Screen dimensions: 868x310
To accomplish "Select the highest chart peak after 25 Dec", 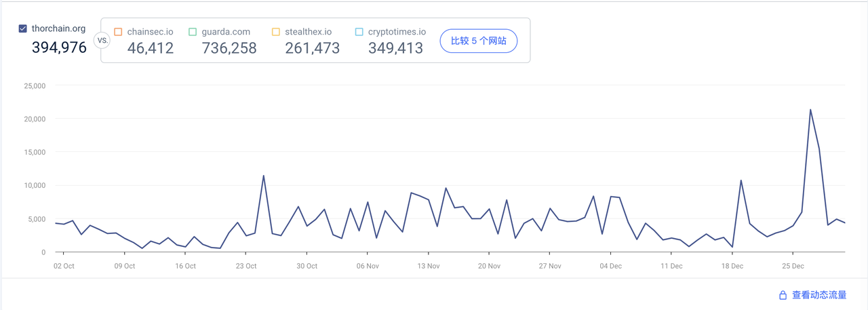I will click(x=810, y=110).
